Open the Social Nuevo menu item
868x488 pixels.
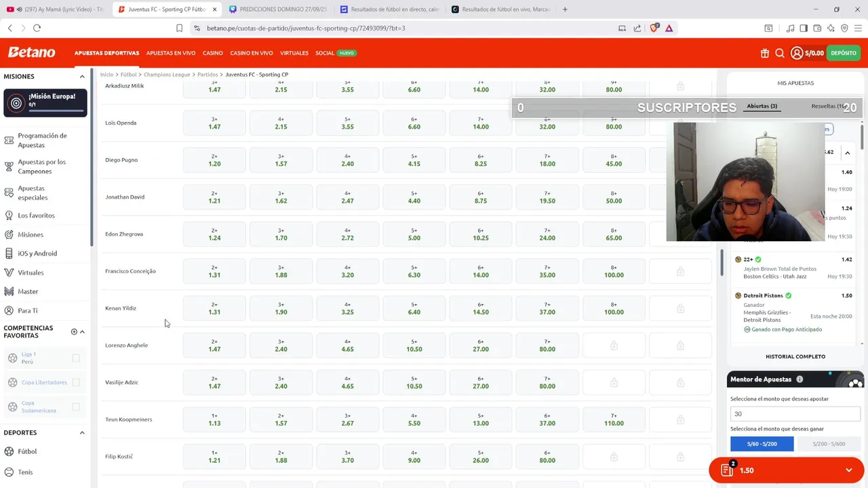[x=335, y=53]
